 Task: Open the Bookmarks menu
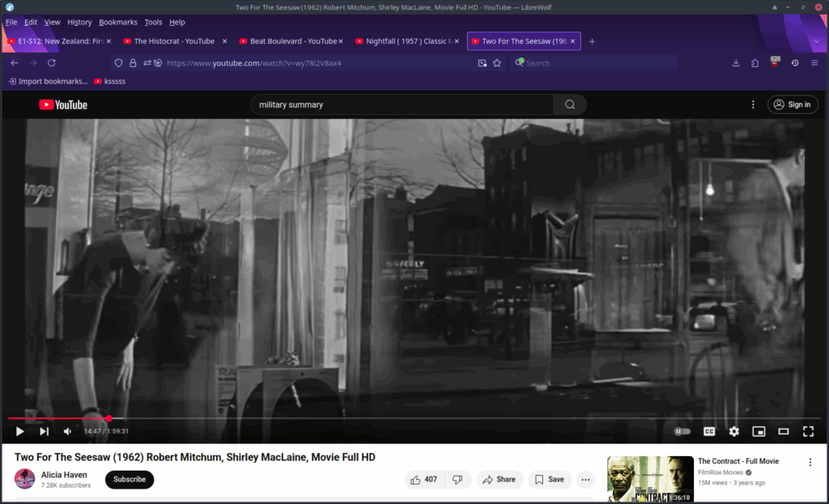tap(118, 22)
